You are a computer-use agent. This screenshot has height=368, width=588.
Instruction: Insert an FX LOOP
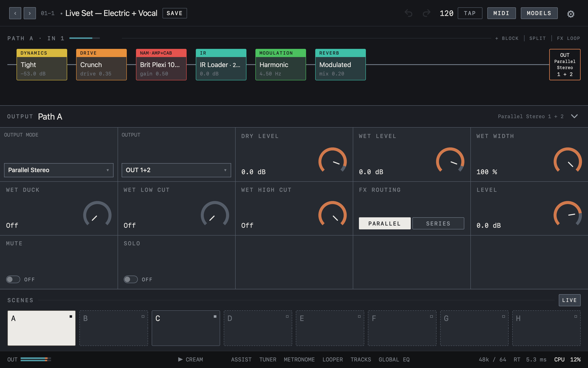coord(569,38)
